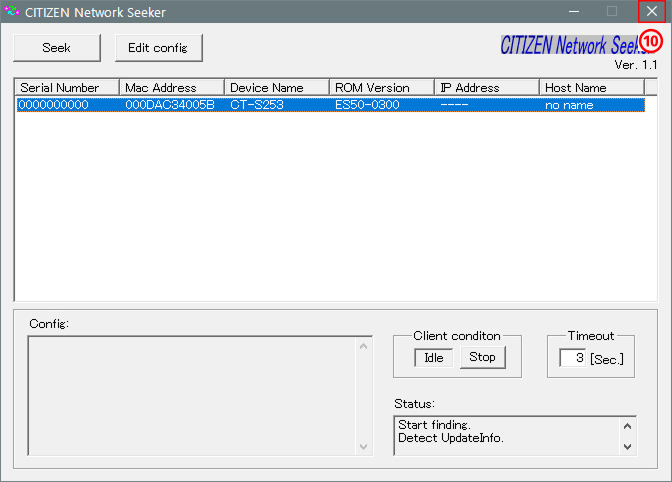The image size is (672, 482).
Task: Click the Seek button
Action: click(x=56, y=48)
